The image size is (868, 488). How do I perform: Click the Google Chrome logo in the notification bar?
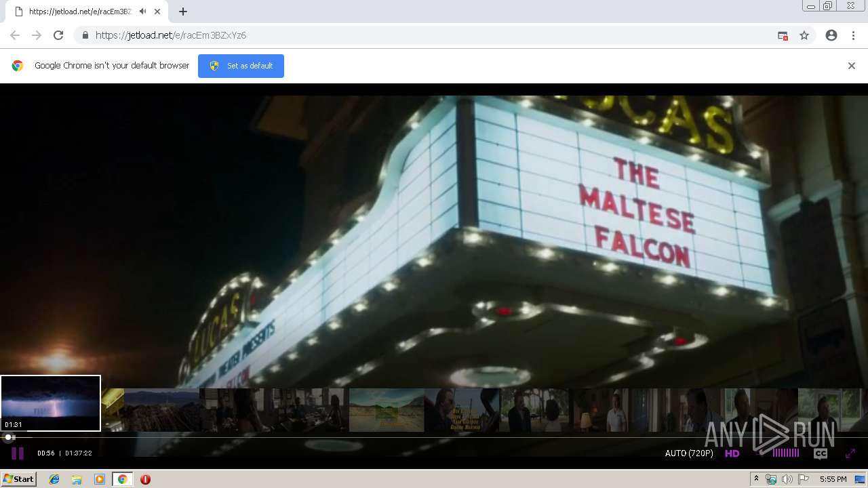18,66
